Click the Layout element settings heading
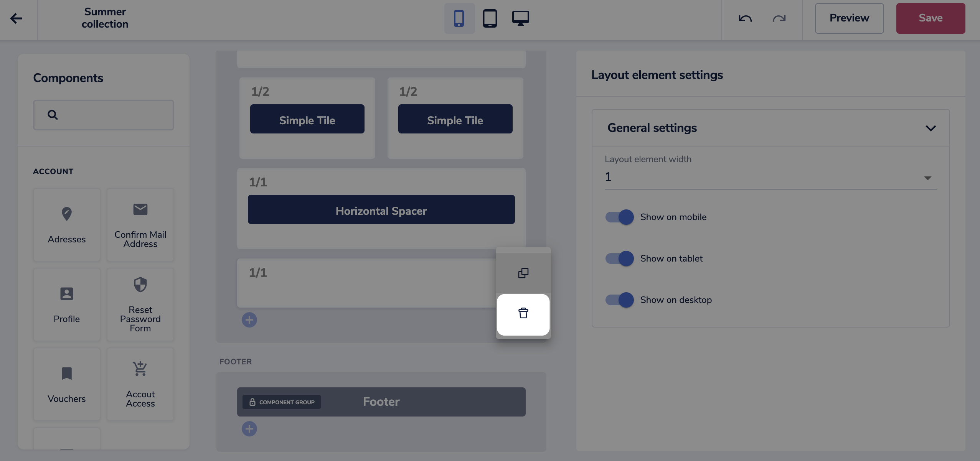The image size is (980, 461). [657, 75]
